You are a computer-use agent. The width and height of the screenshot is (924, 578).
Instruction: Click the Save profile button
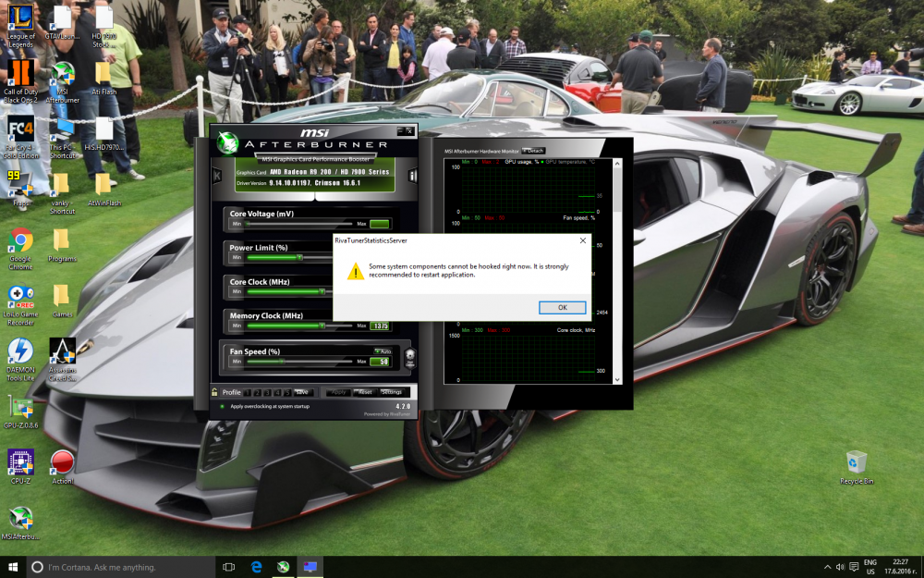[x=303, y=392]
